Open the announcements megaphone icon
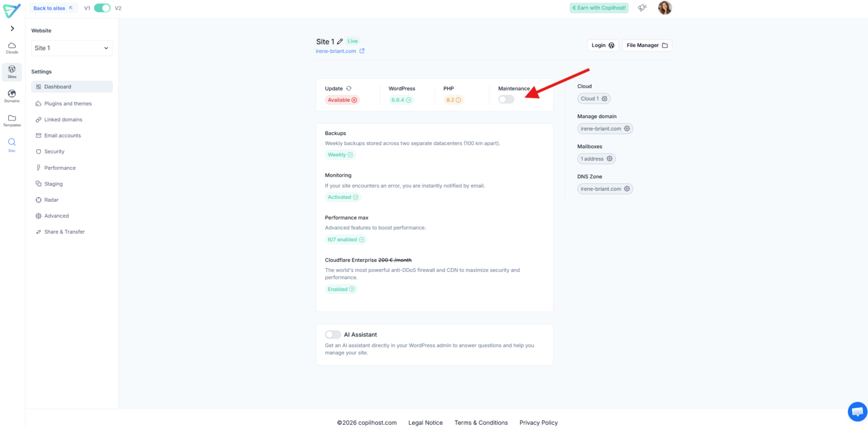Screen dimensions: 868x427 [642, 8]
